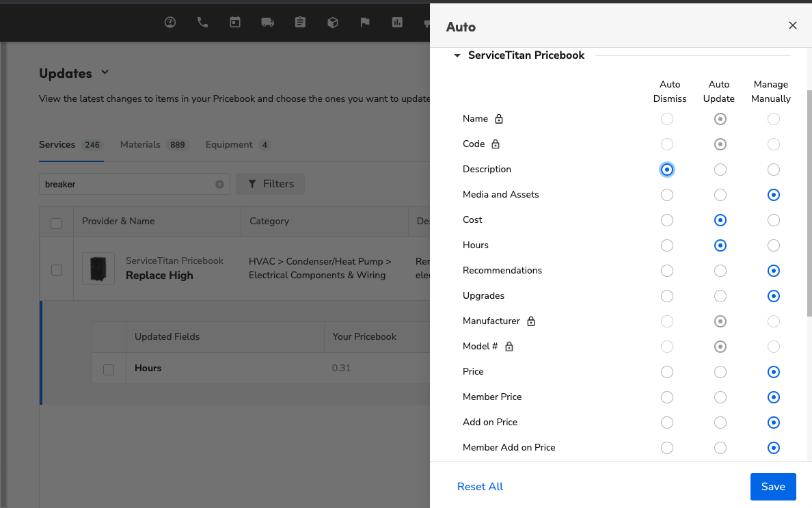
Task: Select the pricebook cube icon
Action: click(x=333, y=22)
